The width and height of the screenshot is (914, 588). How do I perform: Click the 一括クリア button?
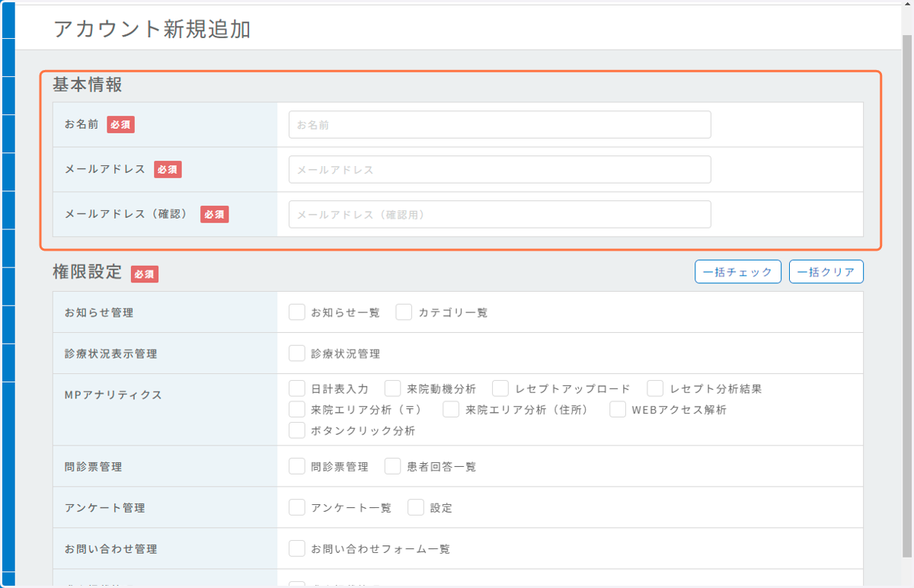826,272
